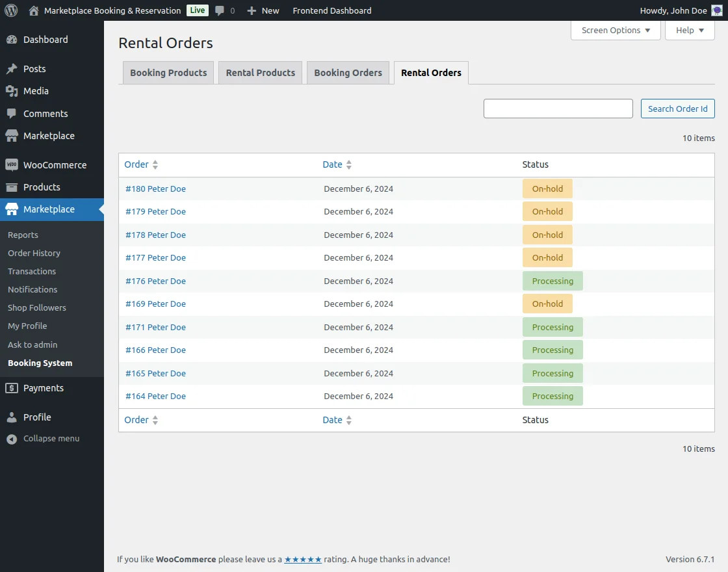The image size is (728, 572).
Task: Expand the Help dropdown
Action: click(x=689, y=30)
